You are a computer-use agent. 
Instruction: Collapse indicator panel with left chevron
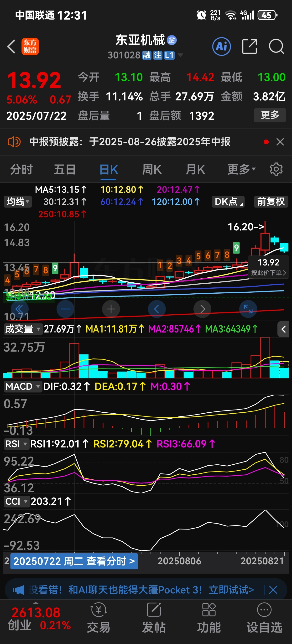pyautogui.click(x=283, y=329)
